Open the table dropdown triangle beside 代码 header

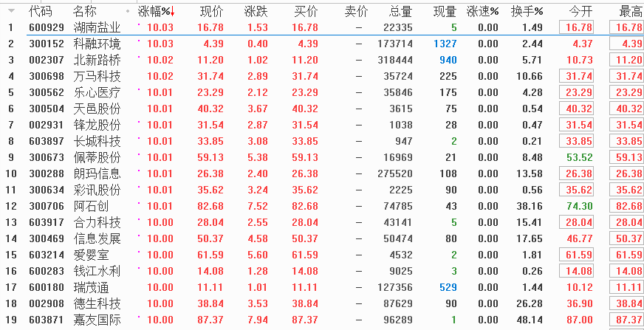11,11
